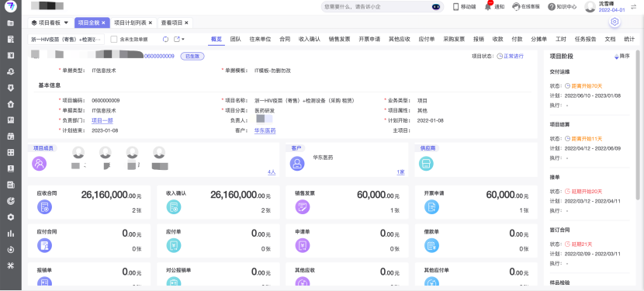
Task: Click the 项目成员 purple people icon
Action: (39, 163)
